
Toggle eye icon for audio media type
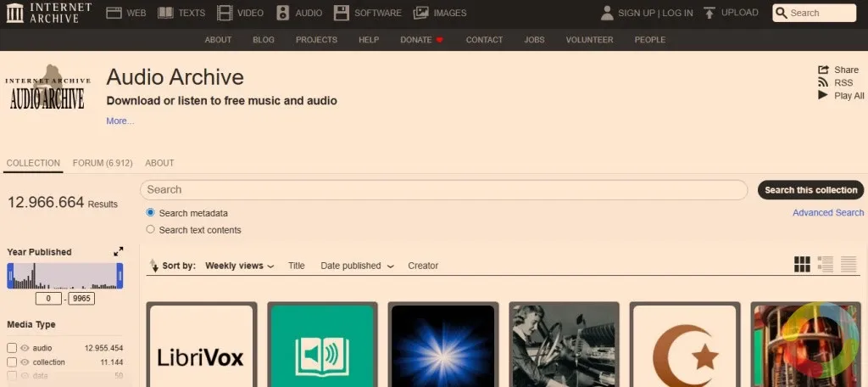click(25, 348)
